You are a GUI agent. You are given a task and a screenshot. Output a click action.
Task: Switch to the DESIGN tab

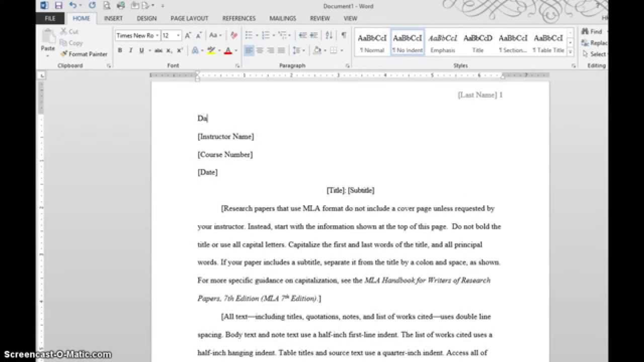click(x=146, y=18)
